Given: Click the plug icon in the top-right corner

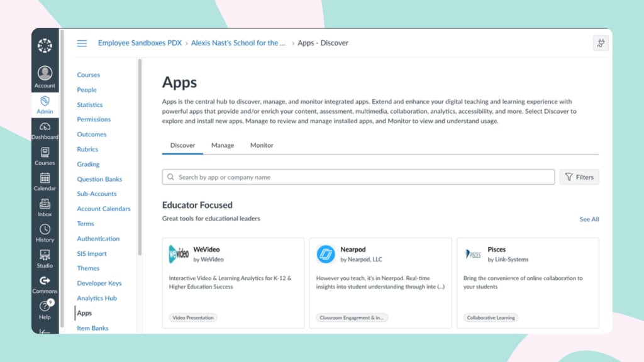Looking at the screenshot, I should [x=600, y=43].
